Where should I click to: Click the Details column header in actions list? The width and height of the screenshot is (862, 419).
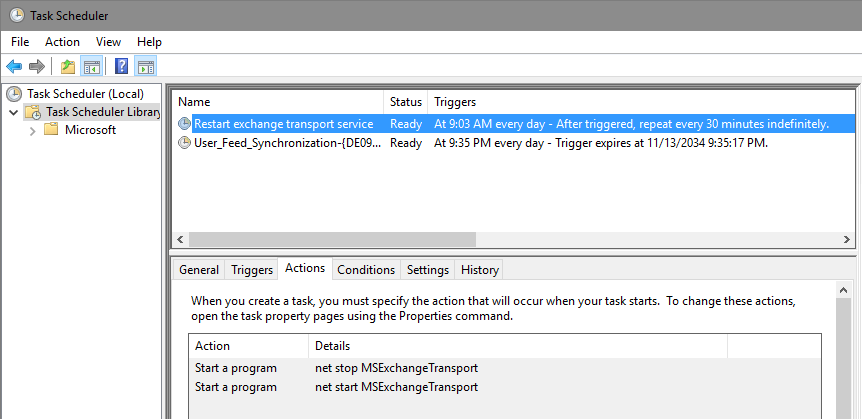click(x=518, y=346)
